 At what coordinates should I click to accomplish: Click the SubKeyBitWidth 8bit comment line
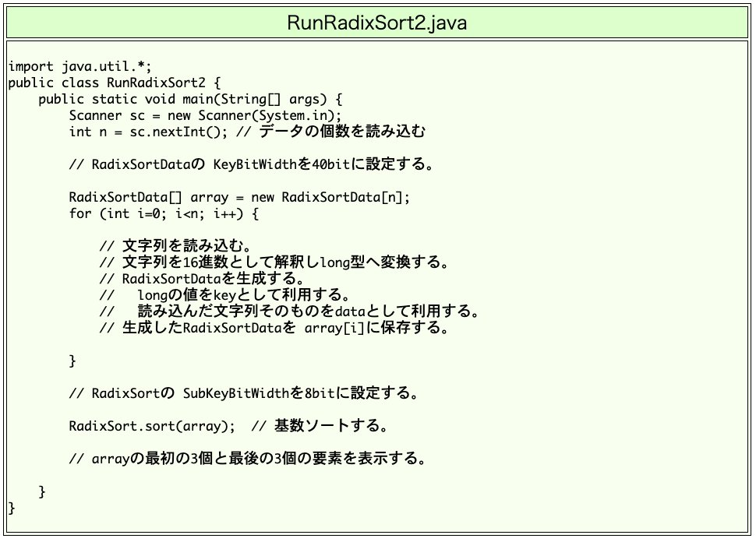[244, 393]
